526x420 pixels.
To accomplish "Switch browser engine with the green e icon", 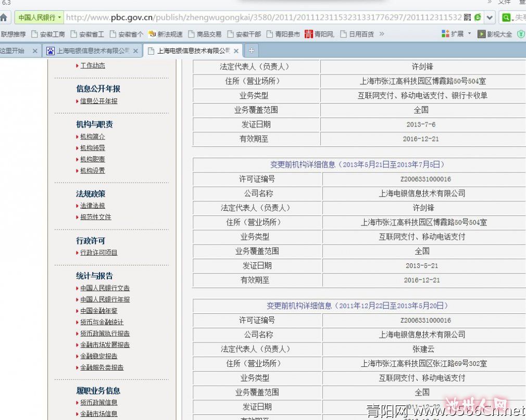I will pyautogui.click(x=478, y=17).
